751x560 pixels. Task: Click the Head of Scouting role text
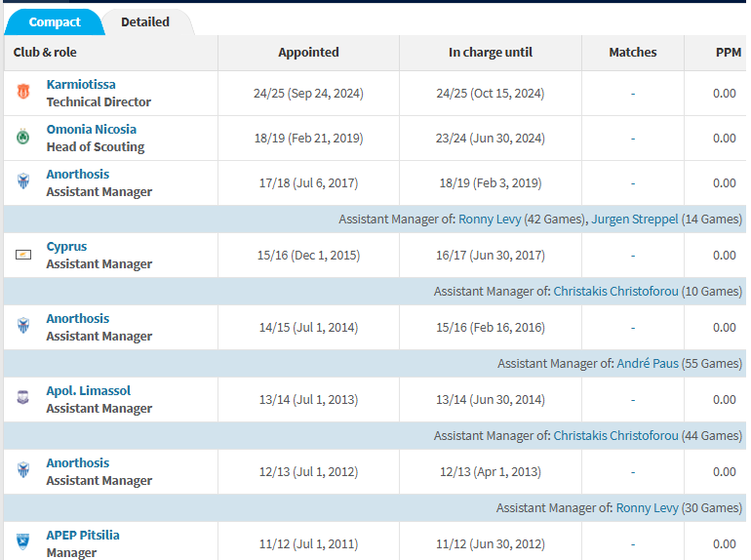(96, 147)
